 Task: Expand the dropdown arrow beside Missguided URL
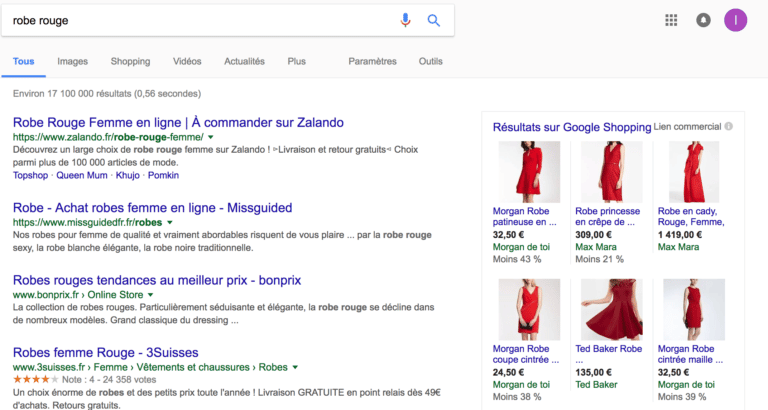tap(169, 222)
